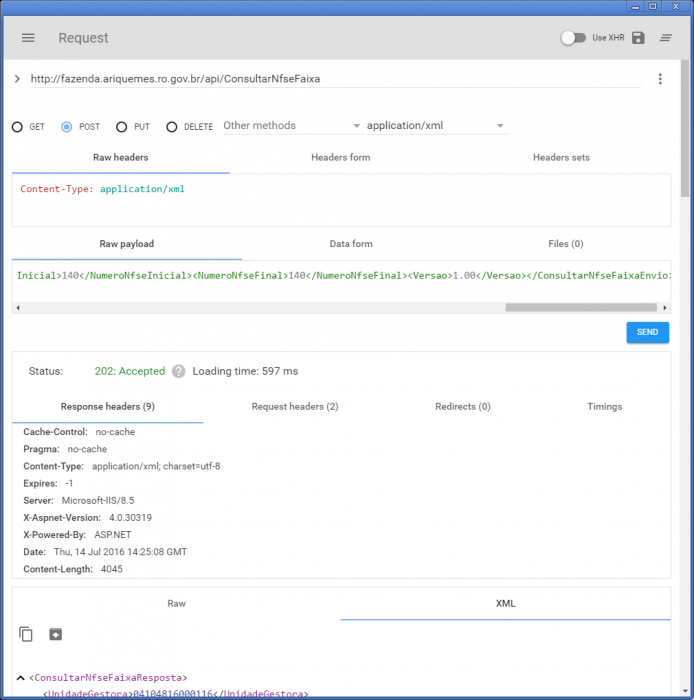
Task: Save response to file icon
Action: (x=55, y=634)
